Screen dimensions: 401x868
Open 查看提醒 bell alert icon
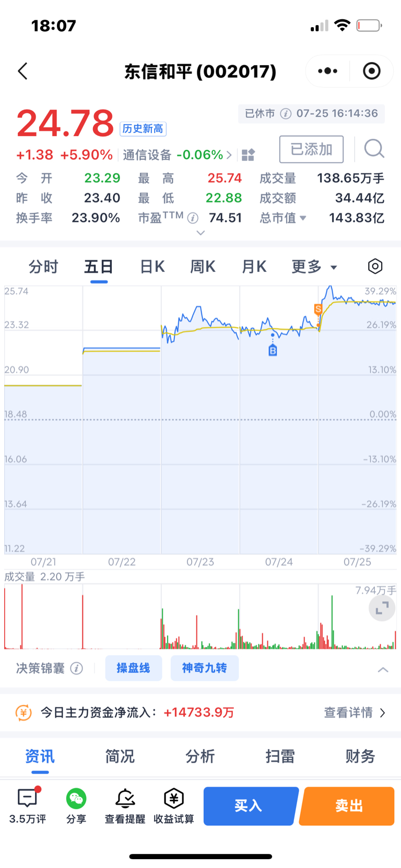125,799
